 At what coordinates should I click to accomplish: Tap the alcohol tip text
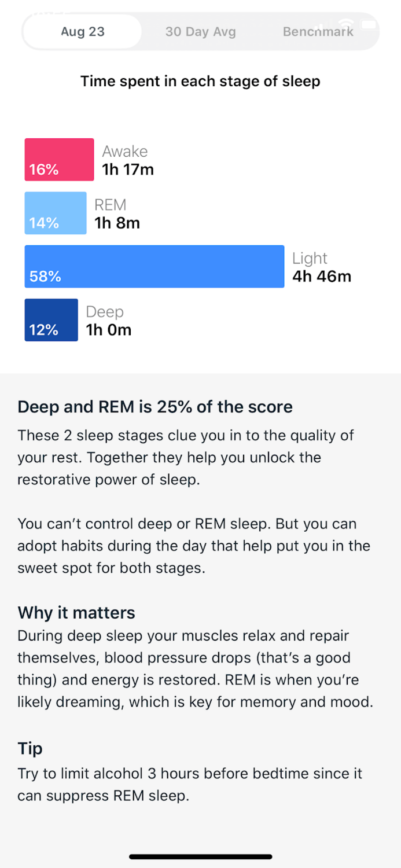pyautogui.click(x=190, y=785)
